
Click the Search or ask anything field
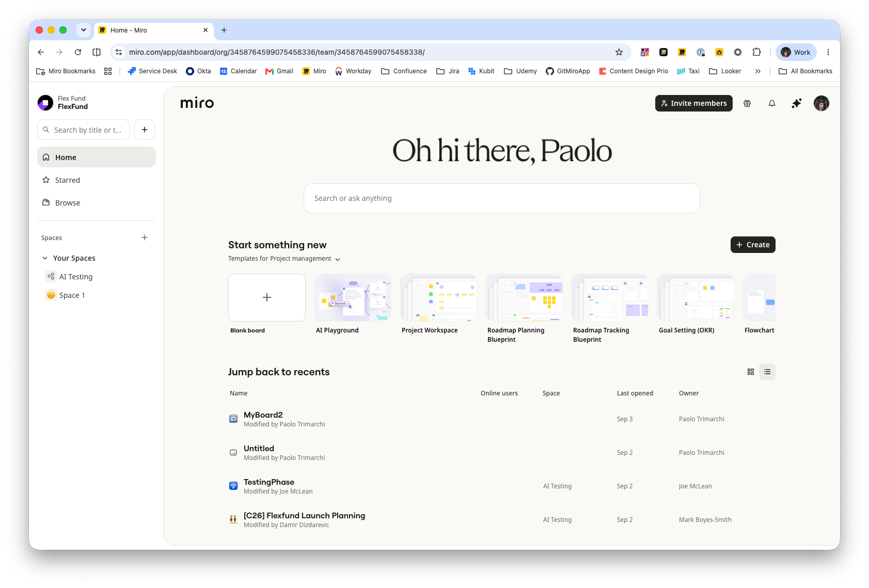[x=502, y=198]
